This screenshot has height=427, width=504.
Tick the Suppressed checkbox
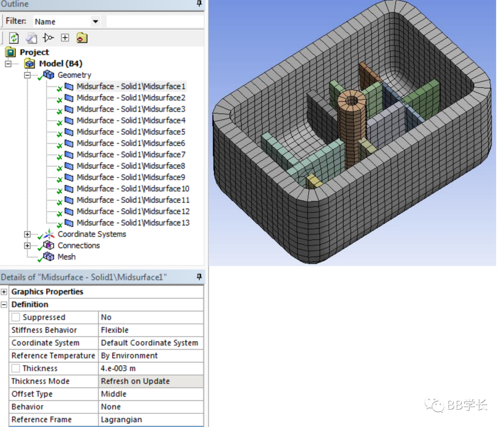(15, 317)
